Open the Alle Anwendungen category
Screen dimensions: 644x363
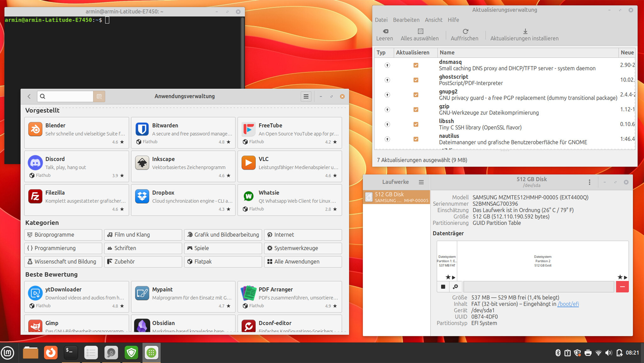tap(303, 262)
